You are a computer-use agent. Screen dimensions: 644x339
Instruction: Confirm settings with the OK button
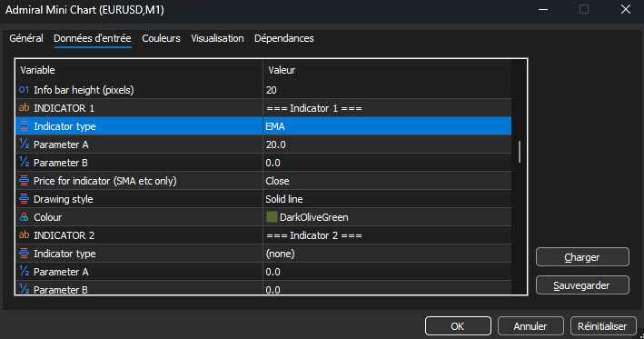[458, 326]
